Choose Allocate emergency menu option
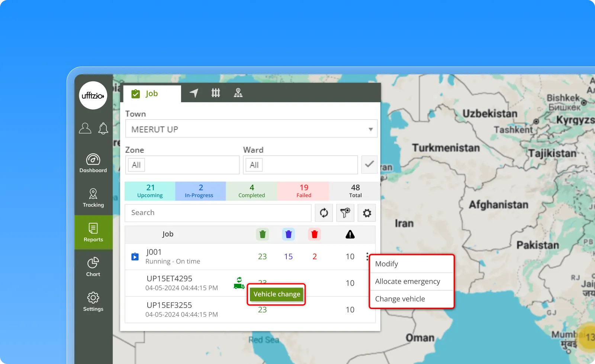Screen dimensions: 595x364 pyautogui.click(x=408, y=282)
